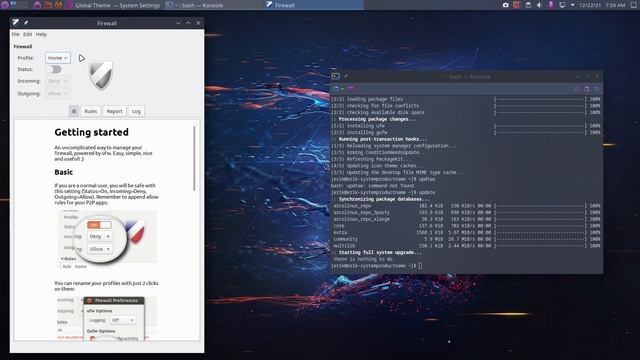Click the Find icon at Konsole toolbar end
Screen dimensions: 640x360
point(596,89)
